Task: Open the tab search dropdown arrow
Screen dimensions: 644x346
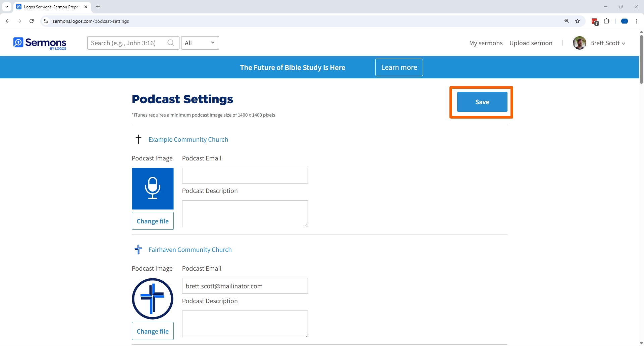Action: (x=7, y=7)
